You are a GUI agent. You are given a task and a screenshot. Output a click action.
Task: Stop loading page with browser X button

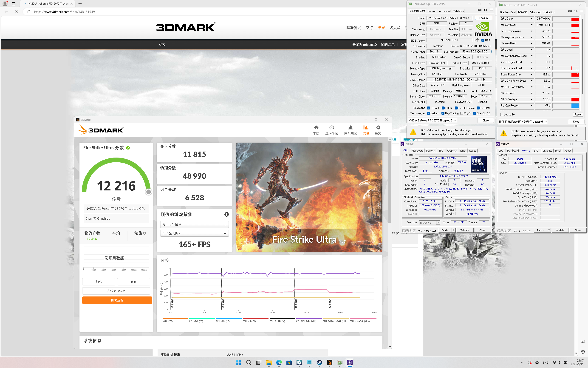pyautogui.click(x=17, y=12)
